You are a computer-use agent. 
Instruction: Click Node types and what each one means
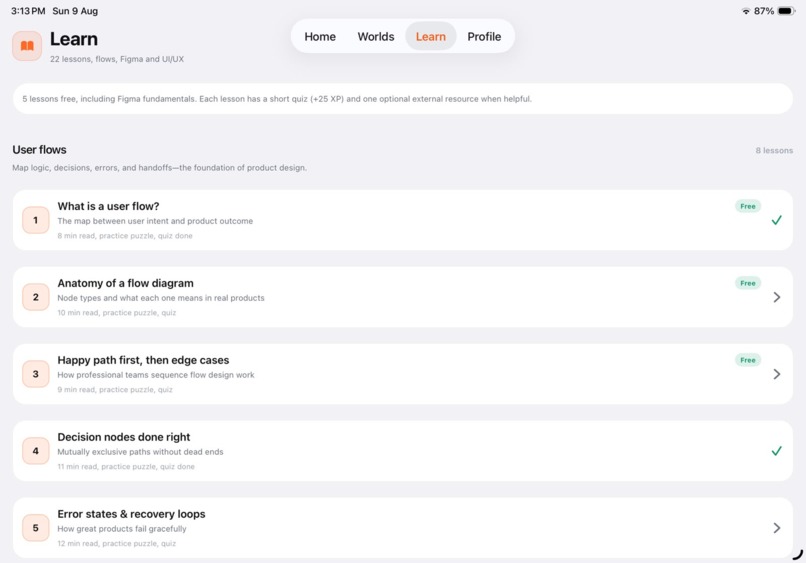pyautogui.click(x=161, y=298)
